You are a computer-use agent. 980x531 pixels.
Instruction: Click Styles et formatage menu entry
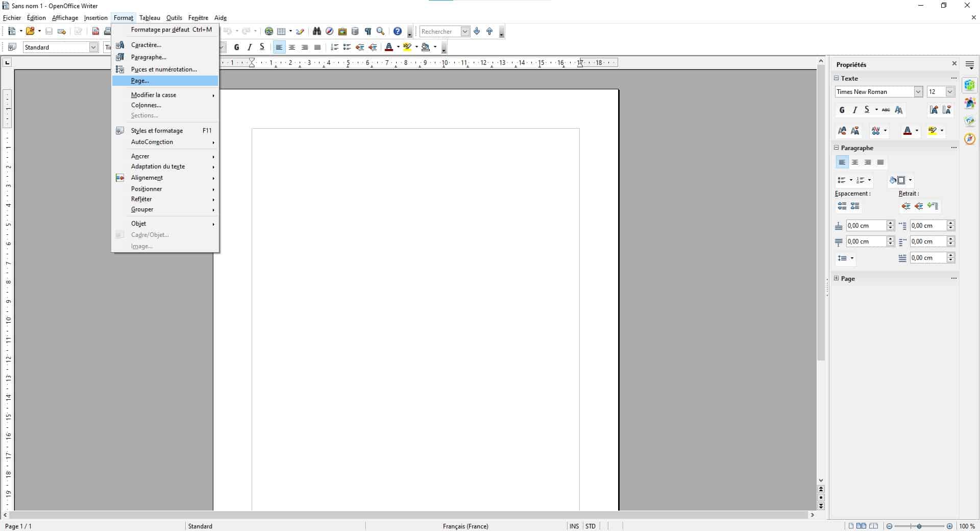point(157,131)
